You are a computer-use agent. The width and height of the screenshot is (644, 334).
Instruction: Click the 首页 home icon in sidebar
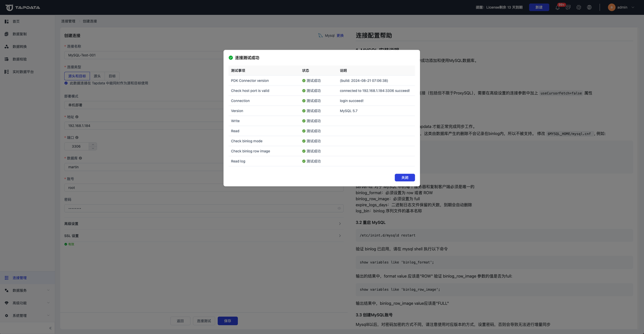click(7, 21)
